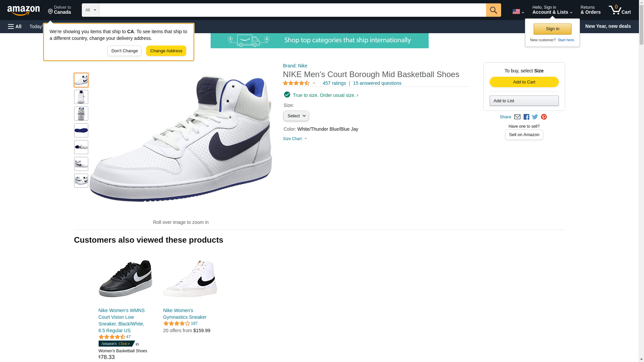644x362 pixels.
Task: Click the search text field
Action: (292, 10)
